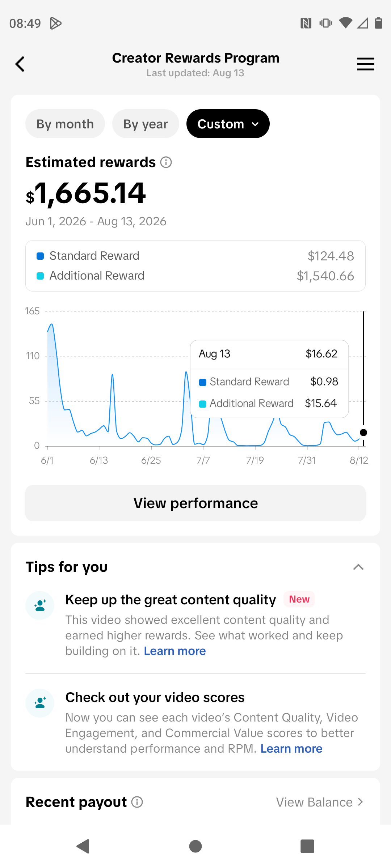Select the By year filter
This screenshot has width=391, height=868.
point(146,124)
